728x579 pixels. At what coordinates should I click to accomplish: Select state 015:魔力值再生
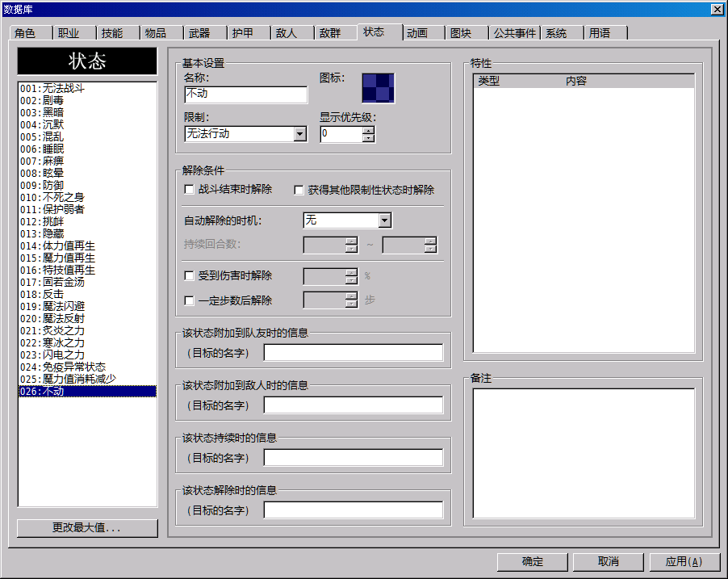(87, 258)
